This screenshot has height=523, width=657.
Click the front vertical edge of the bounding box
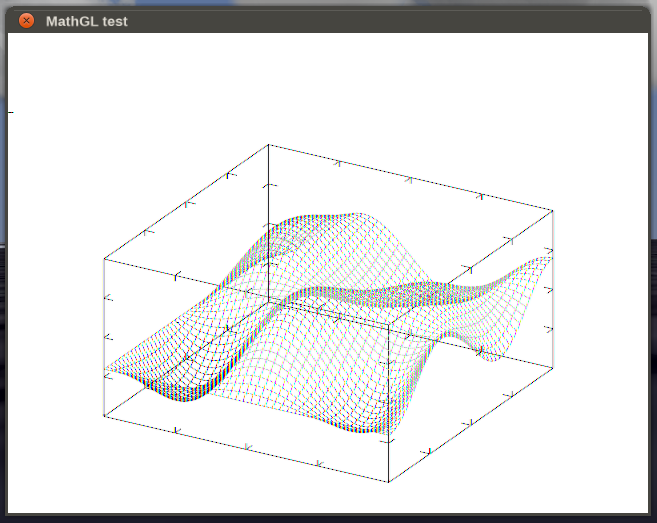point(388,400)
